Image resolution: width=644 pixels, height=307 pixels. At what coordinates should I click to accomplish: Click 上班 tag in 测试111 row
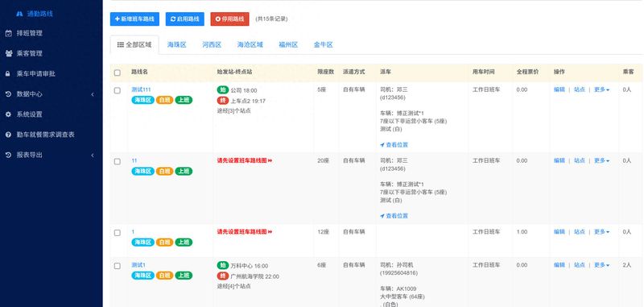click(184, 100)
